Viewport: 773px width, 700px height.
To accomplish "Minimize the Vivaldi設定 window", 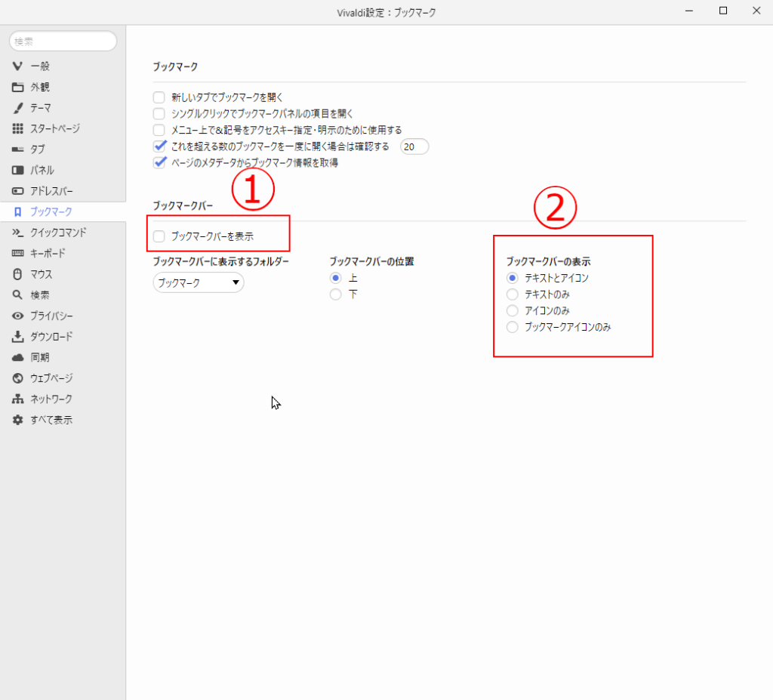I will (689, 11).
